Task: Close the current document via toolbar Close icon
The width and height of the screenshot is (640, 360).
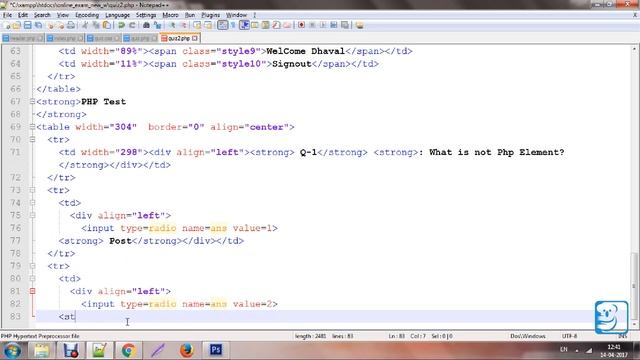Action: click(50, 25)
